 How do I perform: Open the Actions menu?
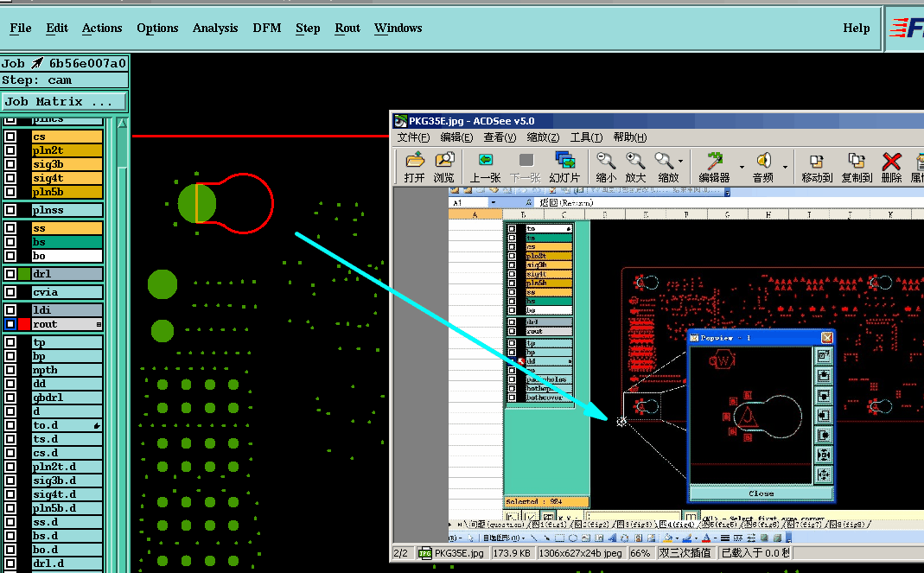click(x=102, y=28)
